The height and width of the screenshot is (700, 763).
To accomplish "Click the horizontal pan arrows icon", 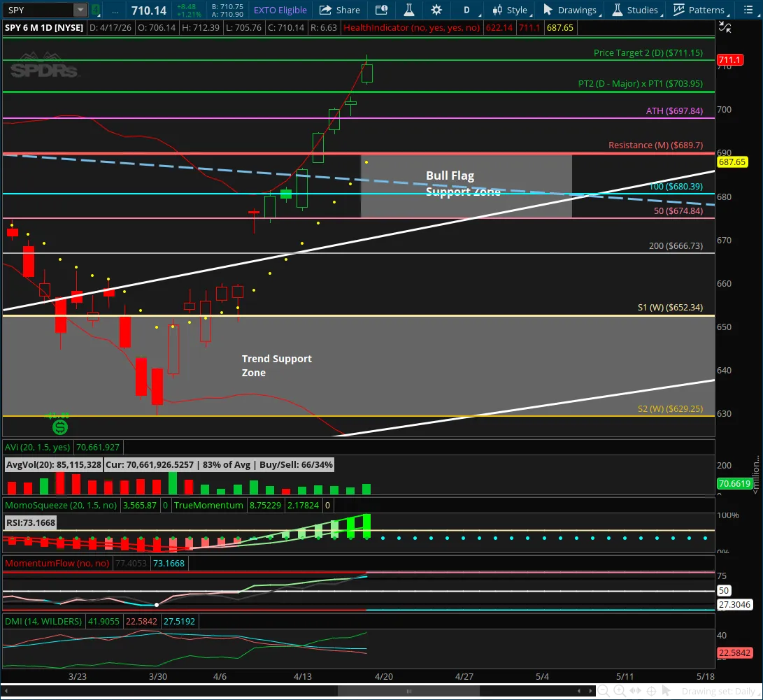I will click(x=636, y=691).
